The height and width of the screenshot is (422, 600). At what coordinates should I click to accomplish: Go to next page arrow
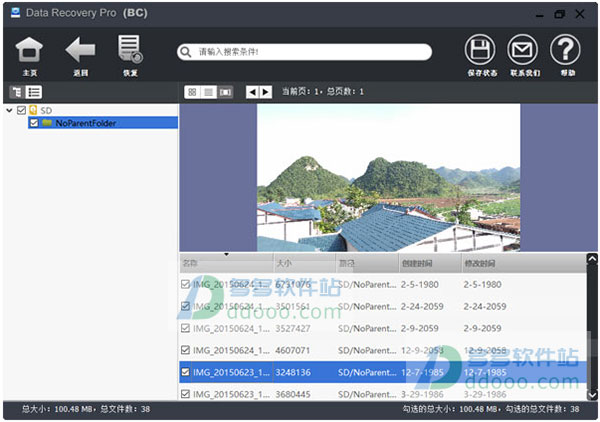click(266, 92)
